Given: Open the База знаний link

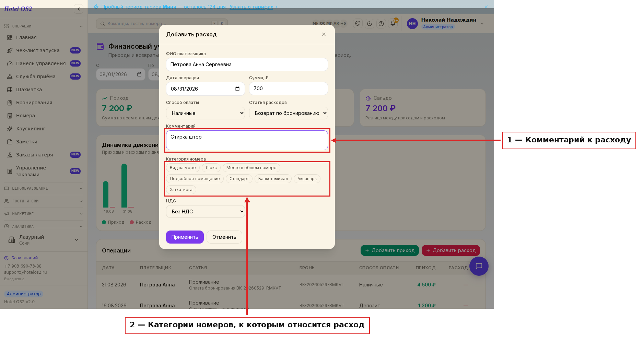Looking at the screenshot, I should [21, 258].
